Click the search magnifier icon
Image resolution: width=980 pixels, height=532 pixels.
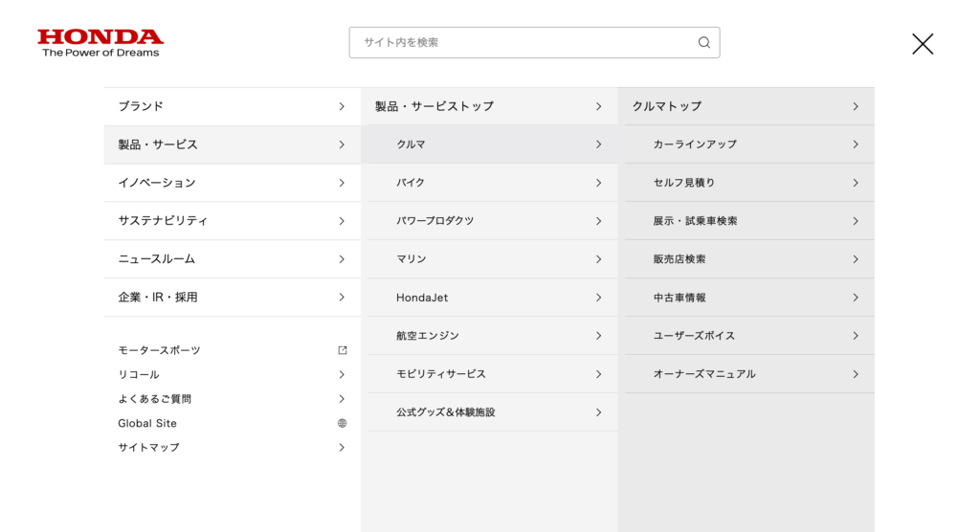[703, 42]
